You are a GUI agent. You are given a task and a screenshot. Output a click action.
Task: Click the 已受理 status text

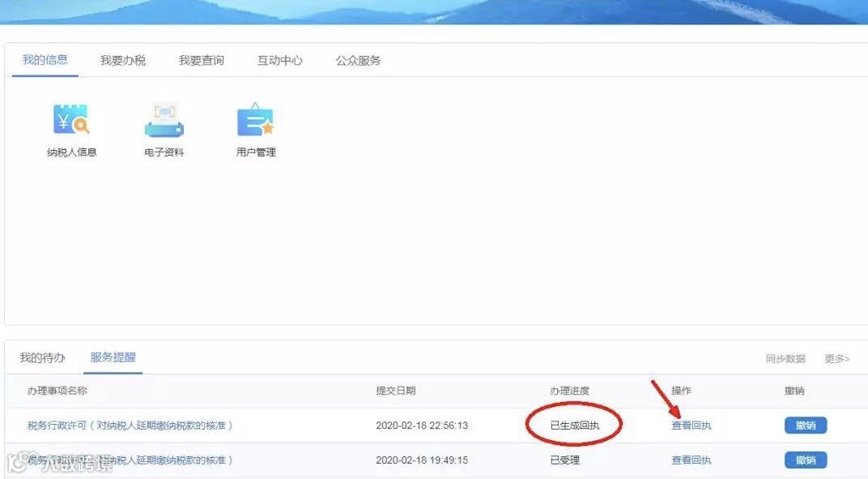click(564, 460)
